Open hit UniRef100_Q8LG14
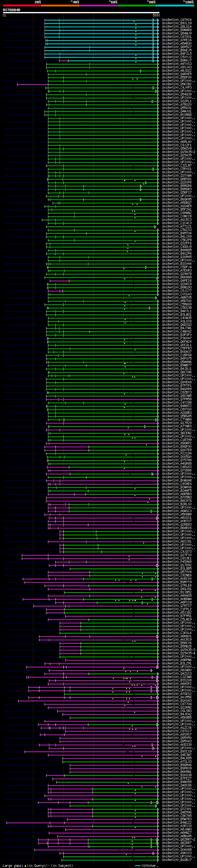The image size is (197, 868). [x=177, y=26]
